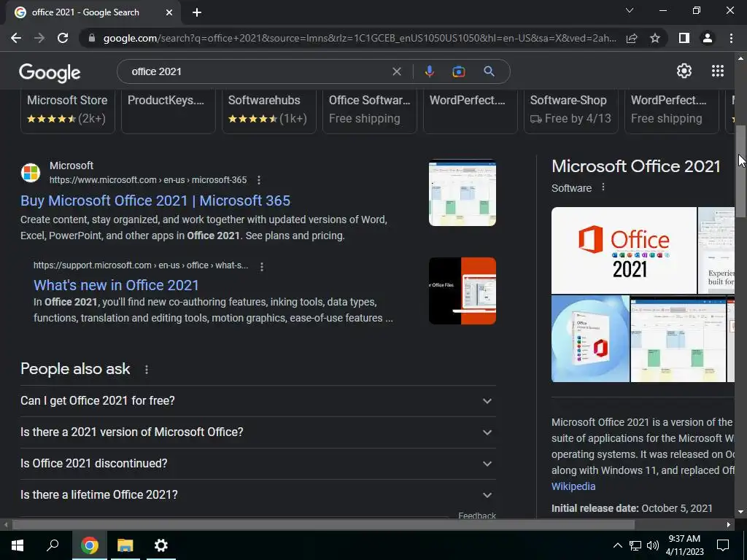
Task: Open tab search dropdown arrow
Action: click(630, 10)
